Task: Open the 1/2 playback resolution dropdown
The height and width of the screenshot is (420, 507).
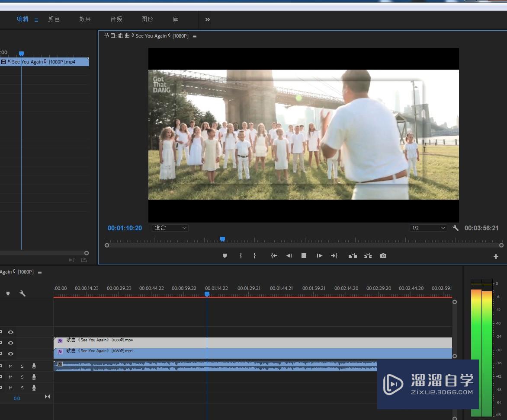Action: (x=428, y=228)
